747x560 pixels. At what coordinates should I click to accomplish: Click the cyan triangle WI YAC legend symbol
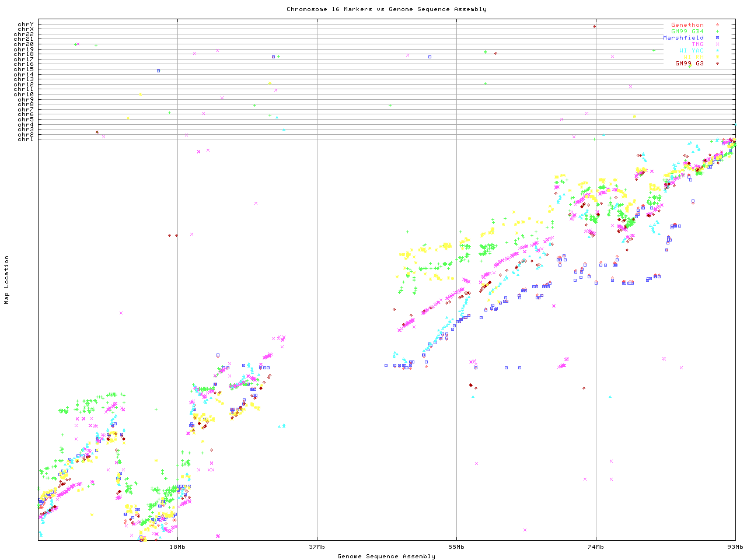(x=717, y=51)
